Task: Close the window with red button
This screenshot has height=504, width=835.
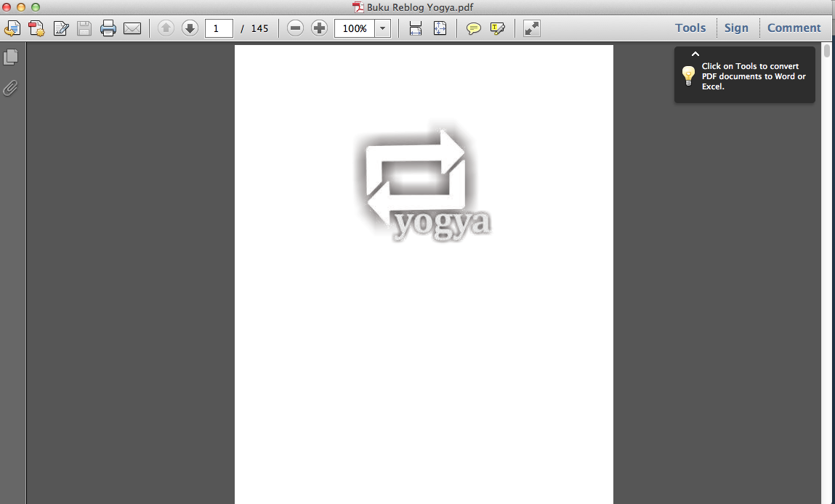Action: [7, 7]
